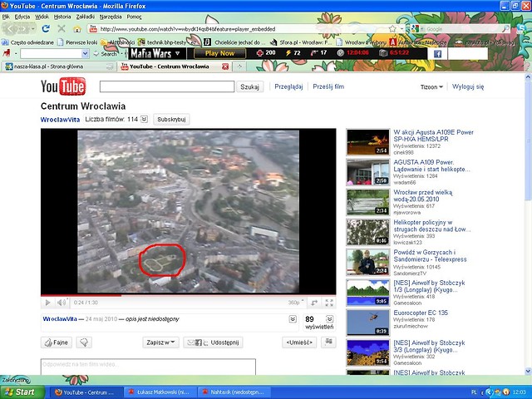This screenshot has height=399, width=532.
Task: Open Wrocław przed wielką wodą video thumbnail
Action: (x=367, y=202)
